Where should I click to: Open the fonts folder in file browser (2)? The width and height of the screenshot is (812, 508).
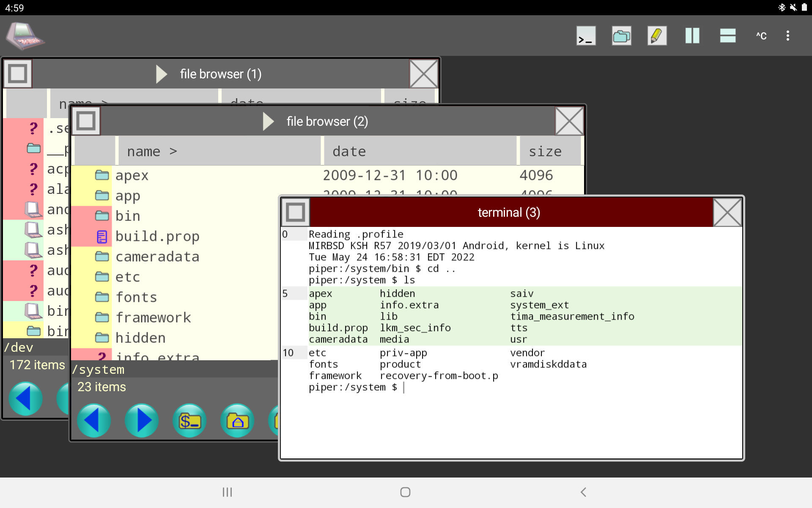(x=136, y=297)
